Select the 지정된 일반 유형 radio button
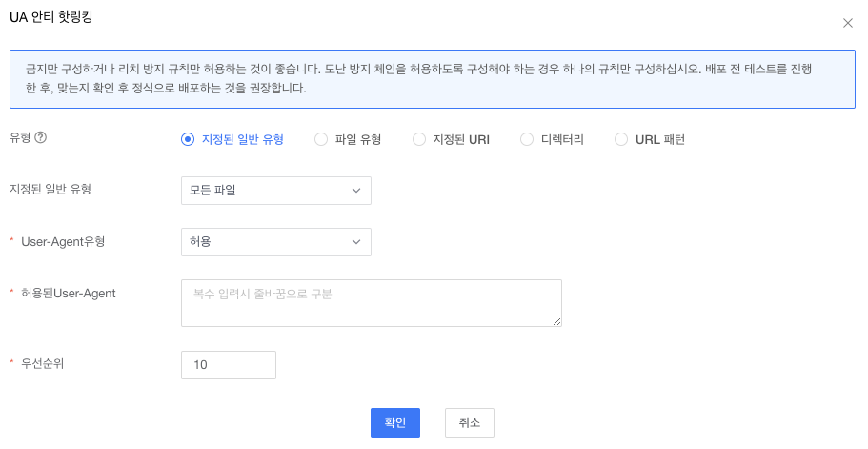The width and height of the screenshot is (868, 449). point(188,139)
